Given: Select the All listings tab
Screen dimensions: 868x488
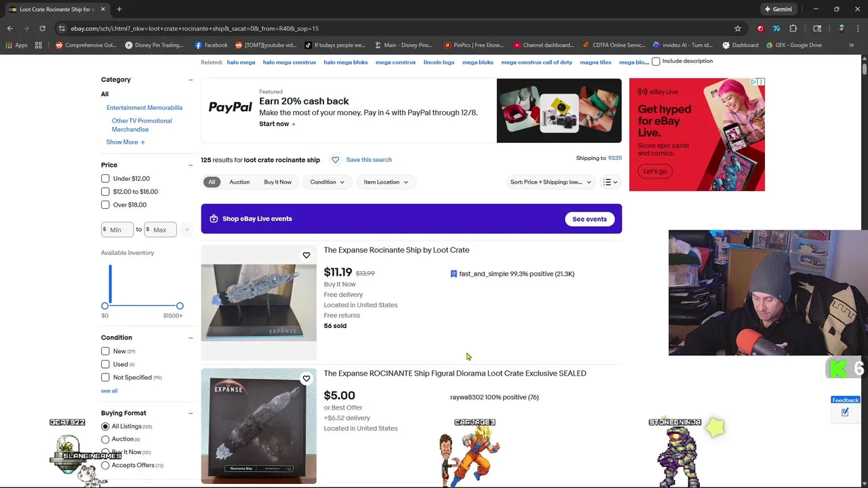Looking at the screenshot, I should 212,182.
